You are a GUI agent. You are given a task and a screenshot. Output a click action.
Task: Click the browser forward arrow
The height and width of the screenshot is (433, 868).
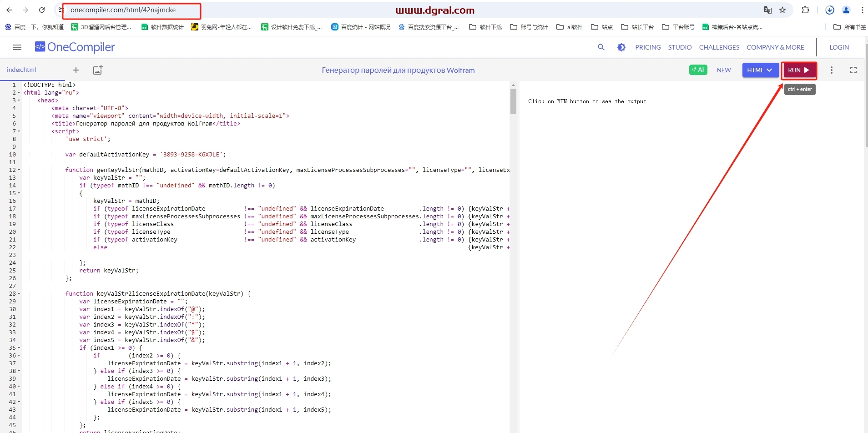coord(25,10)
